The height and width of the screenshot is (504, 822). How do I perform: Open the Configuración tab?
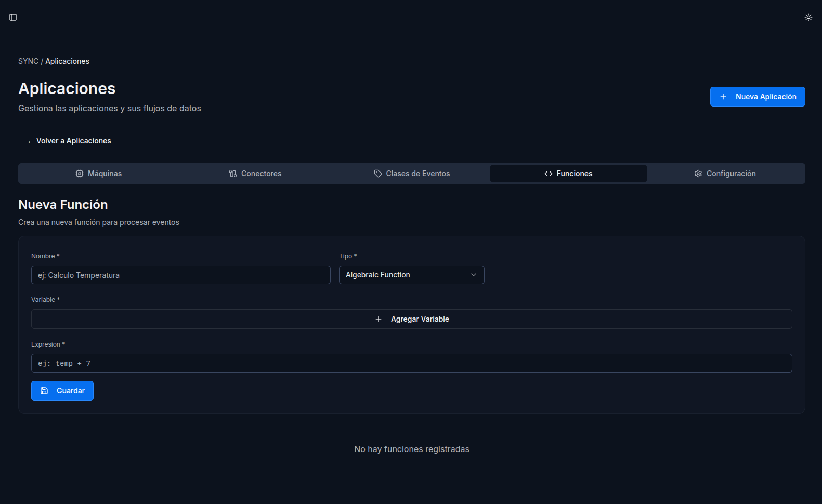[725, 174]
